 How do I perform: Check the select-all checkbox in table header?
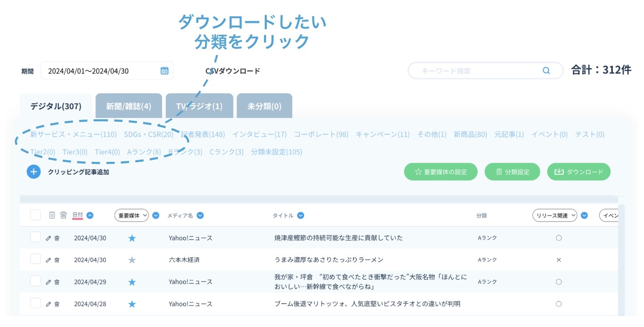coord(35,215)
